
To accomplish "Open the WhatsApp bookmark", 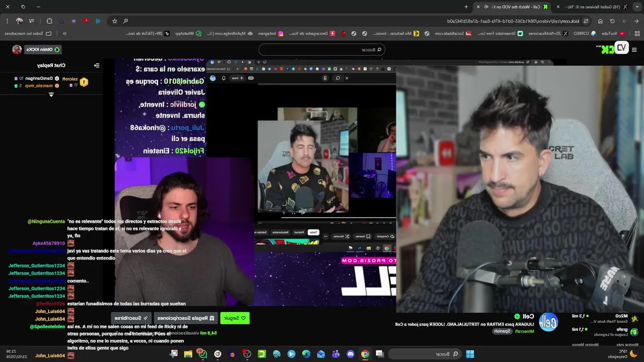I will pos(188,33).
